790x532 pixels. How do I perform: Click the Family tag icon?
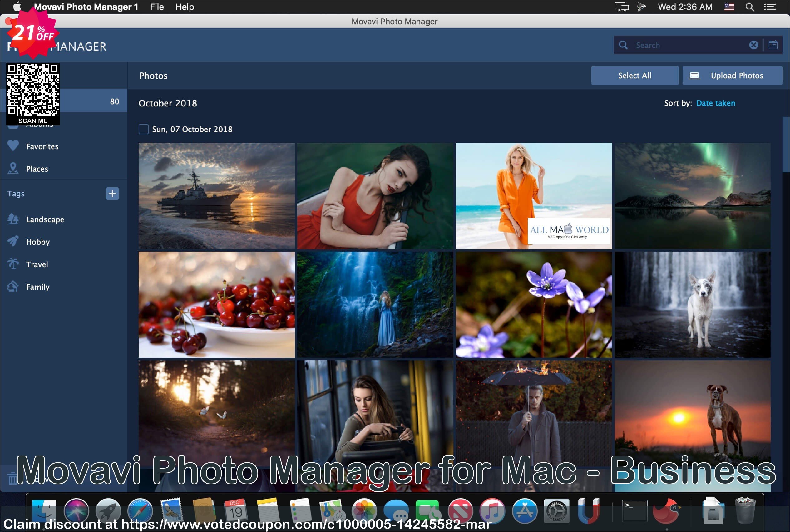click(x=14, y=287)
